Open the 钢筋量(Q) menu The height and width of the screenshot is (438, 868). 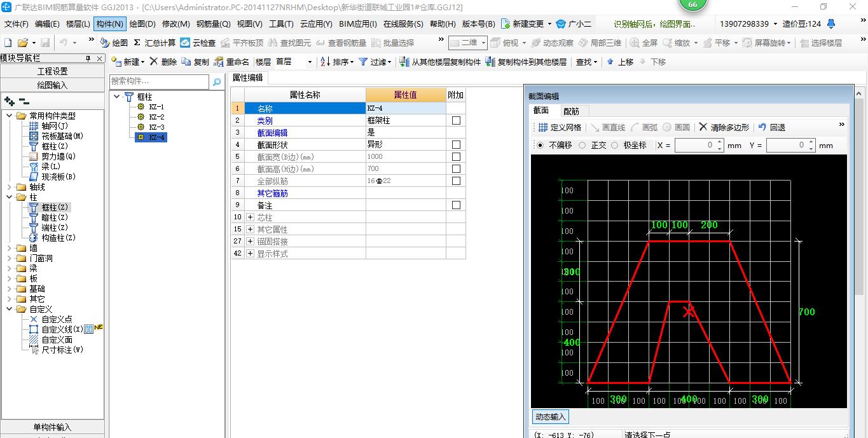(x=213, y=24)
